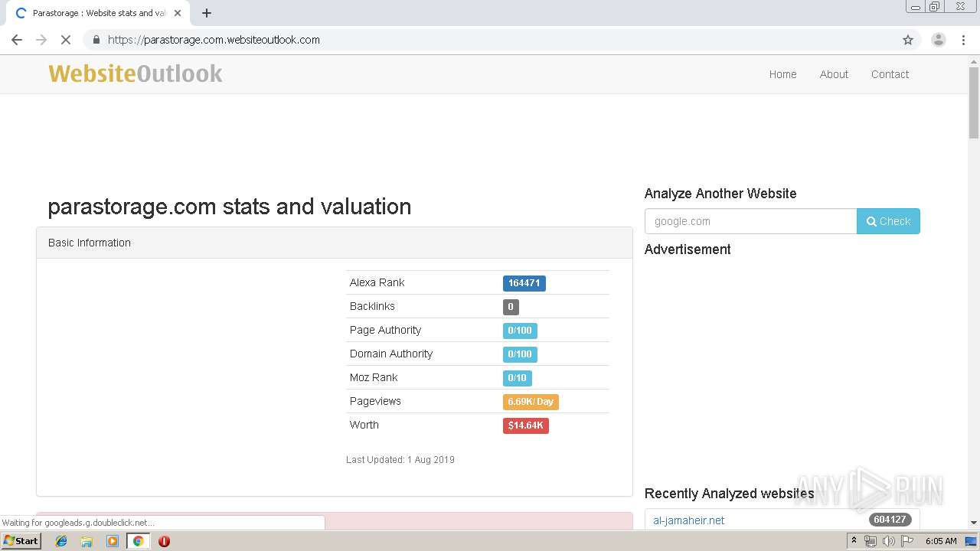This screenshot has width=980, height=551.
Task: Click the Basic Information panel header
Action: point(335,243)
